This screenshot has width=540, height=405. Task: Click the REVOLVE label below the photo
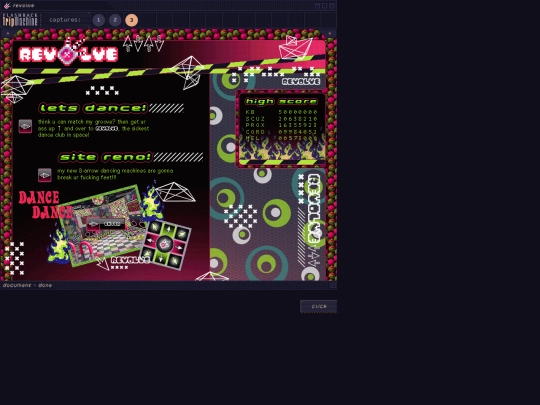pos(130,260)
